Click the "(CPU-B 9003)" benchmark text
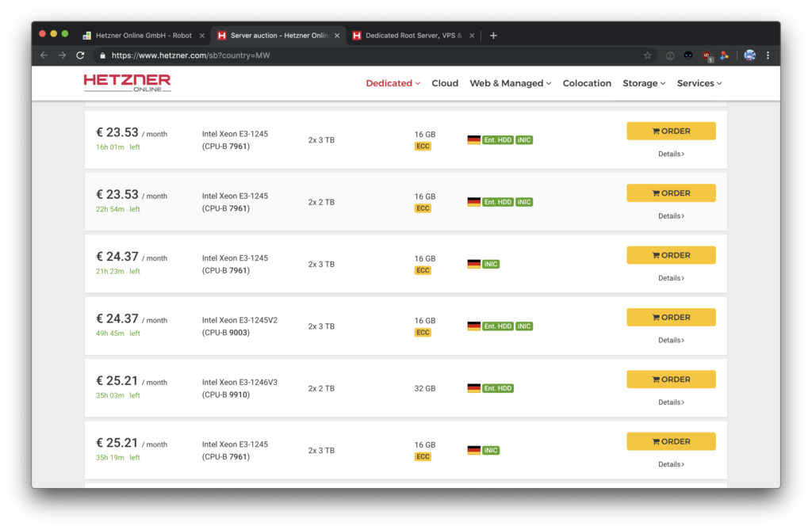 (x=226, y=332)
